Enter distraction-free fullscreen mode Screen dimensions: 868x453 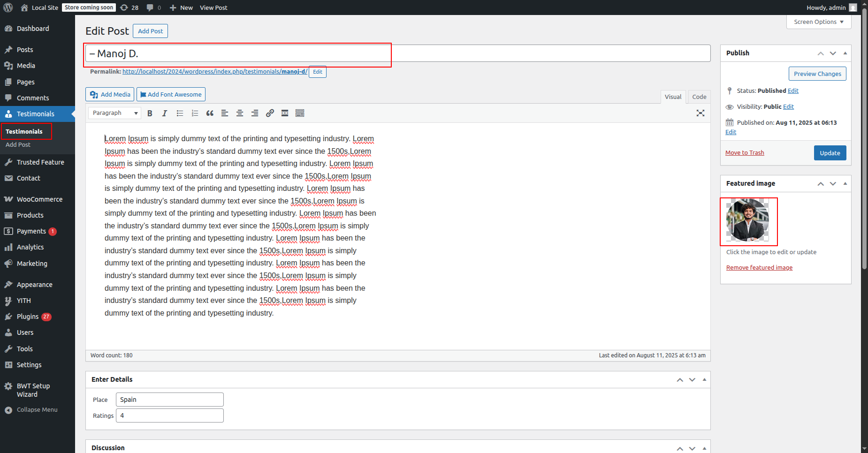pos(700,113)
